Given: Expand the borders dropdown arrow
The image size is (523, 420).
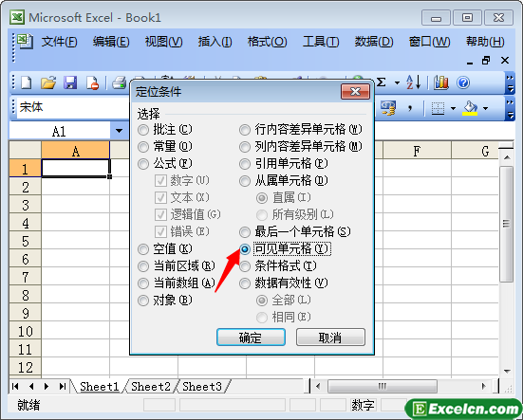Looking at the screenshot, I should click(453, 108).
